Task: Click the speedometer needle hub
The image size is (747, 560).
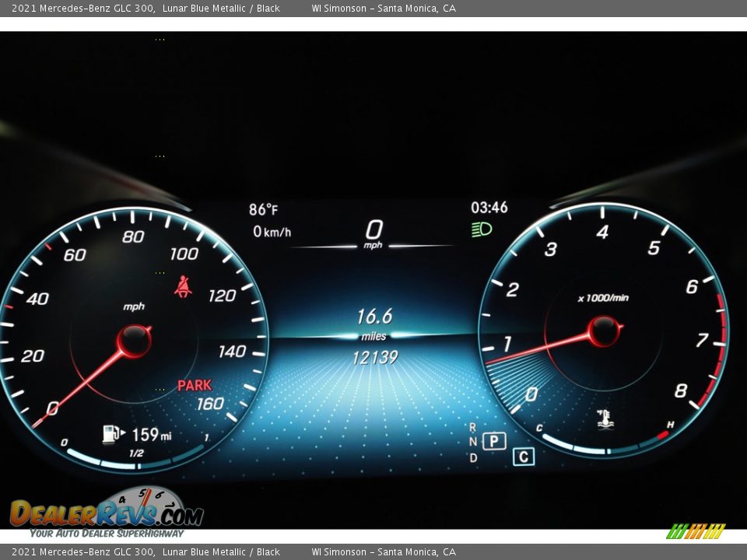Action: click(135, 340)
